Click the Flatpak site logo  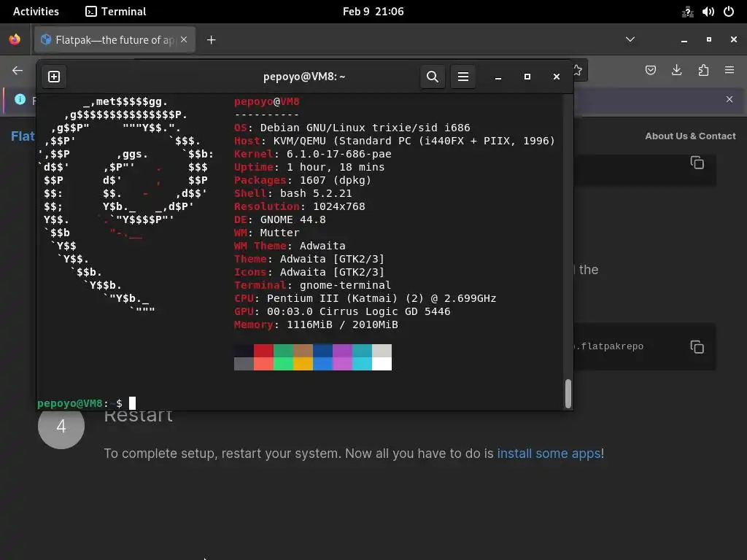click(x=23, y=136)
